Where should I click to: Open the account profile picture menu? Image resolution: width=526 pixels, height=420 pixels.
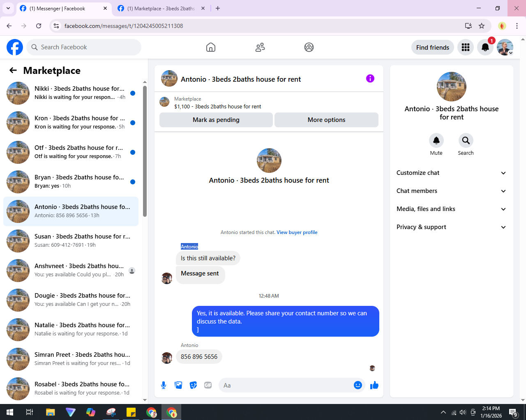pos(505,47)
